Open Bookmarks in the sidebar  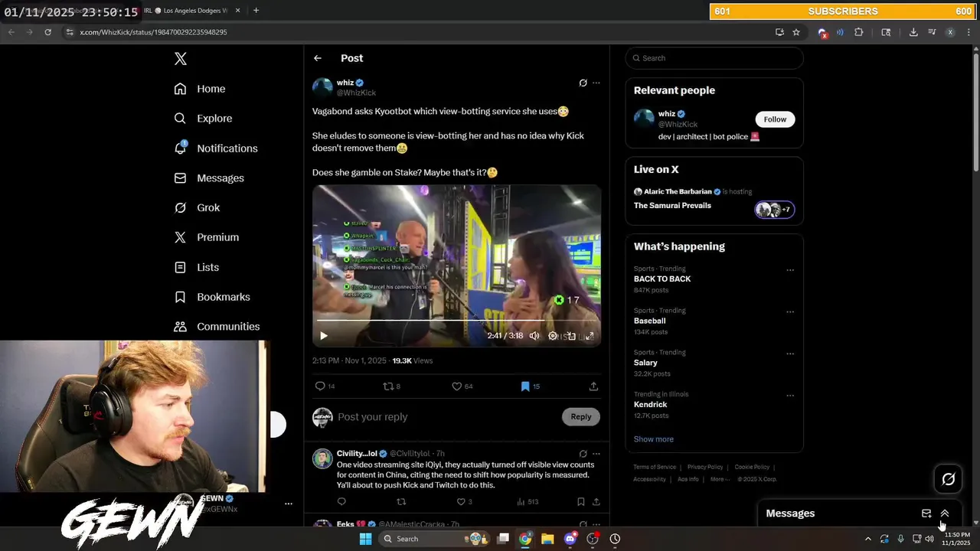pyautogui.click(x=212, y=297)
